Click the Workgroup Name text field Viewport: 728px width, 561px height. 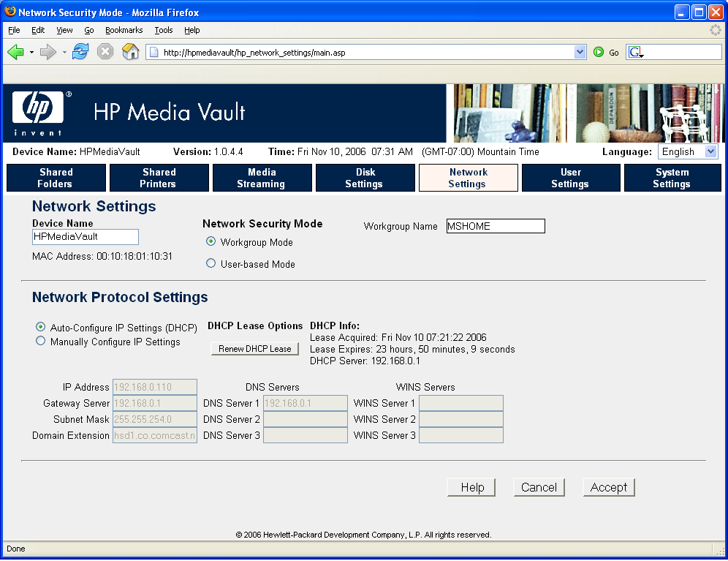[x=496, y=226]
